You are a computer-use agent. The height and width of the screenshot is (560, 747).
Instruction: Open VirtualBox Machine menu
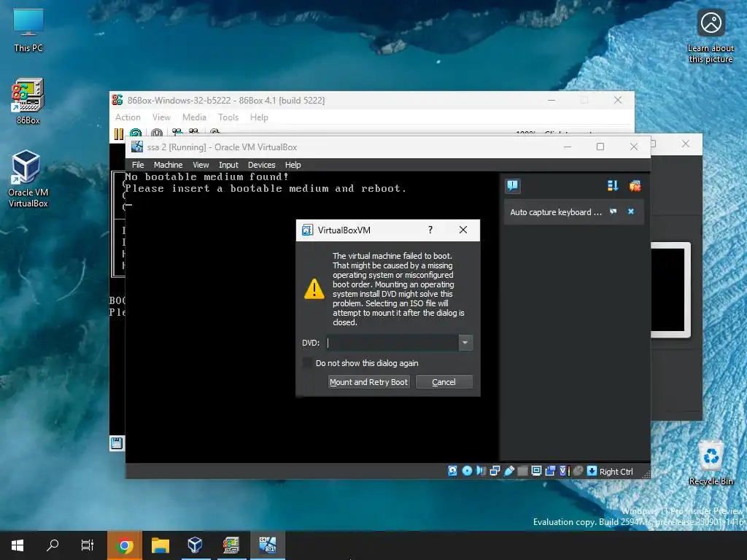(x=168, y=165)
